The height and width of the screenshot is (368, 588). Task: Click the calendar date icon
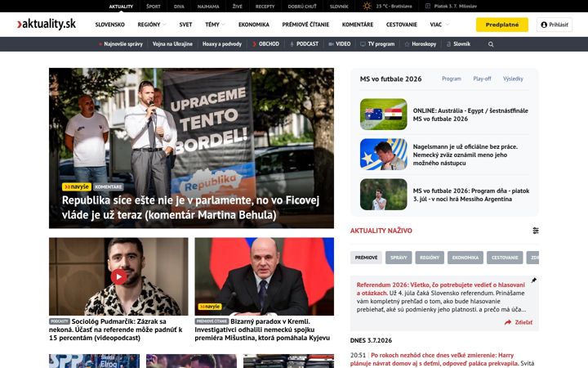(x=428, y=6)
